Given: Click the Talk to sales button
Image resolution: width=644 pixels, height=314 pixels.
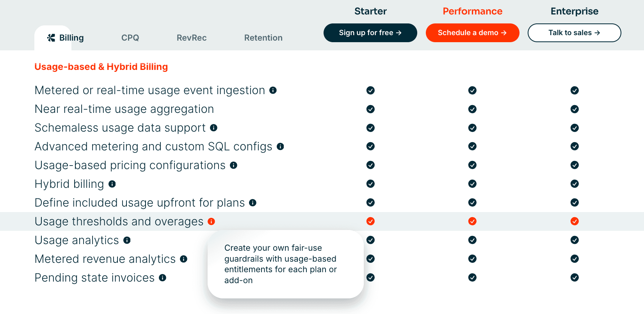Looking at the screenshot, I should [574, 33].
